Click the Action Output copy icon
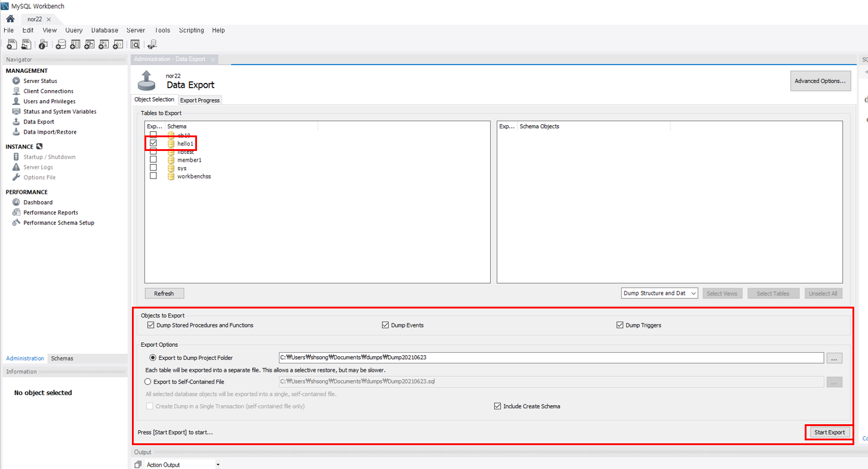Screen dimensions: 868x469 coord(138,464)
